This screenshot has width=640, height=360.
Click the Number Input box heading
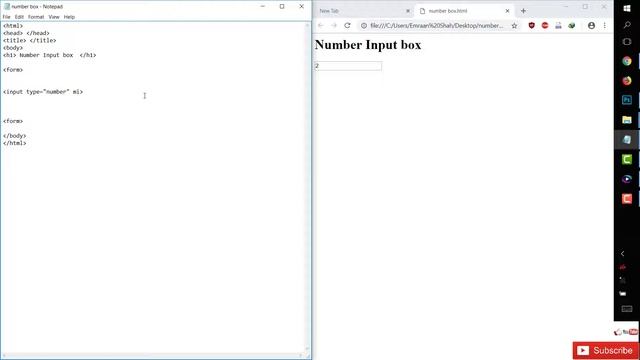click(x=368, y=45)
